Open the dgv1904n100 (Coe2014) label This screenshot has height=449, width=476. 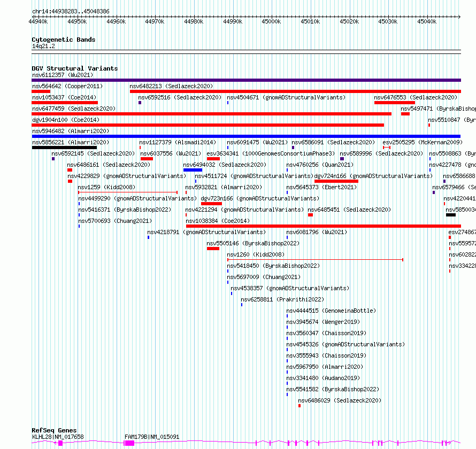coord(66,120)
